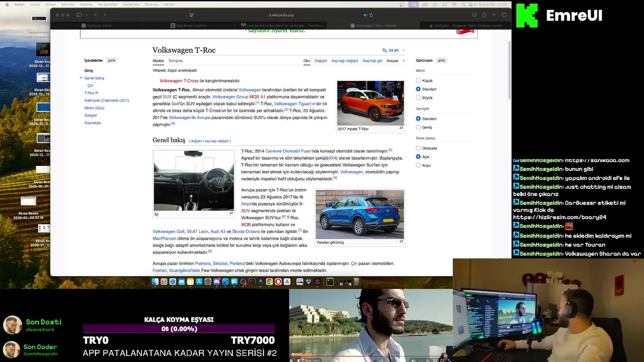Open Launchpad in the Dock
This screenshot has width=644, height=362.
(164, 282)
